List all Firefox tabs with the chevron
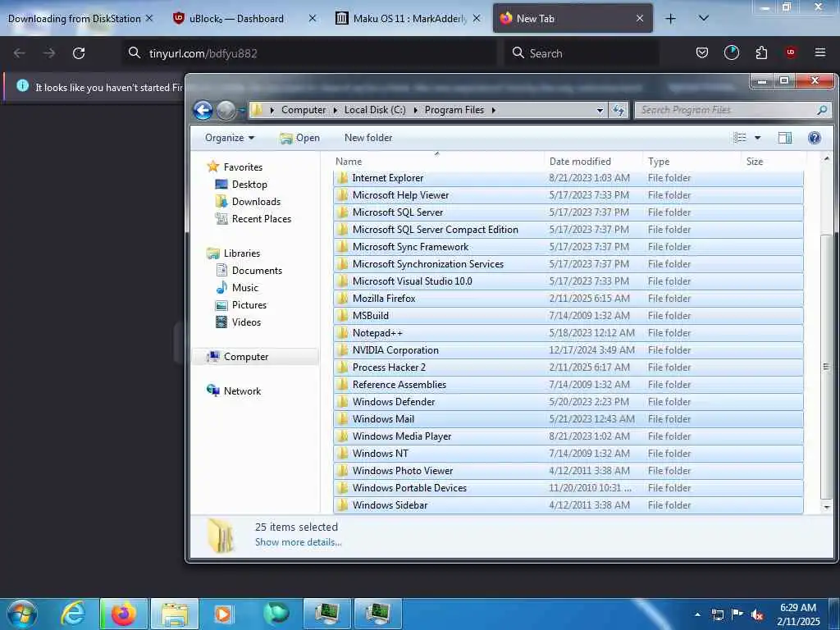Screen dimensions: 840x630 (703, 19)
